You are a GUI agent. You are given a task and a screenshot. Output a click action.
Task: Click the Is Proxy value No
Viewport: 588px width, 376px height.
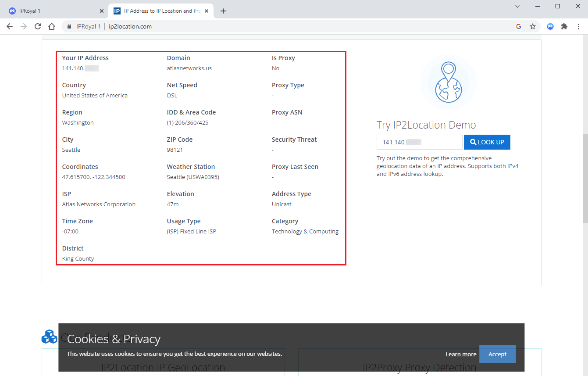tap(275, 68)
